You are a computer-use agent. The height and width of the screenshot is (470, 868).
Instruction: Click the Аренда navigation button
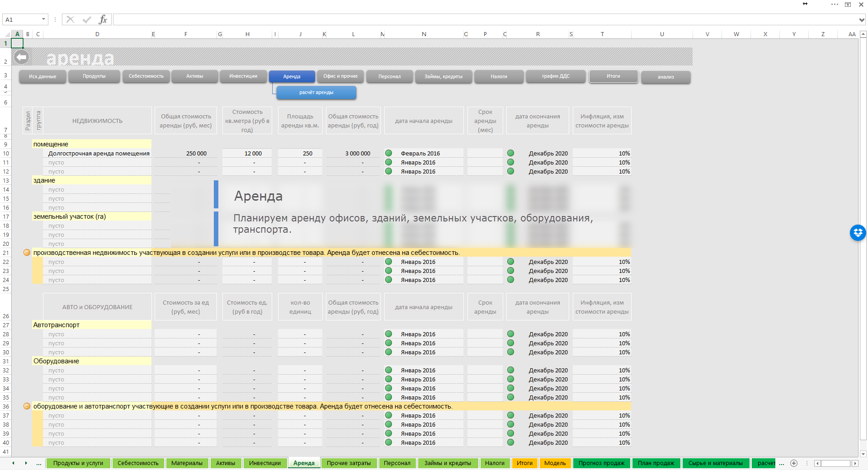(x=292, y=76)
